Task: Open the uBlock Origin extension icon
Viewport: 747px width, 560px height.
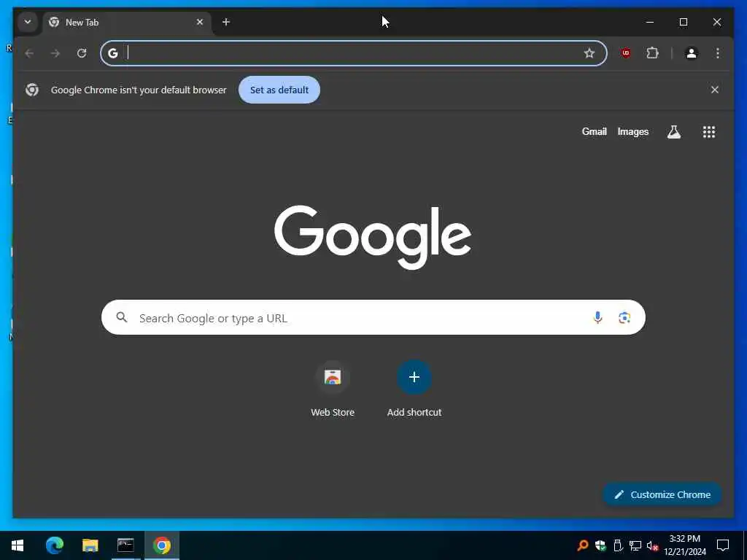Action: pos(626,53)
